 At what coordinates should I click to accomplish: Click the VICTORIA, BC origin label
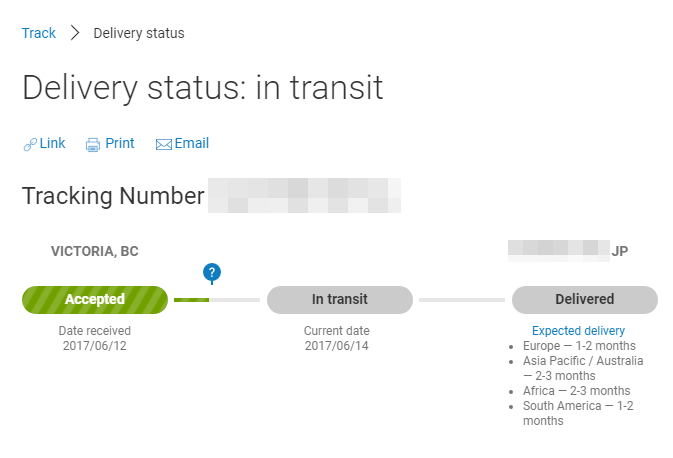[x=95, y=251]
